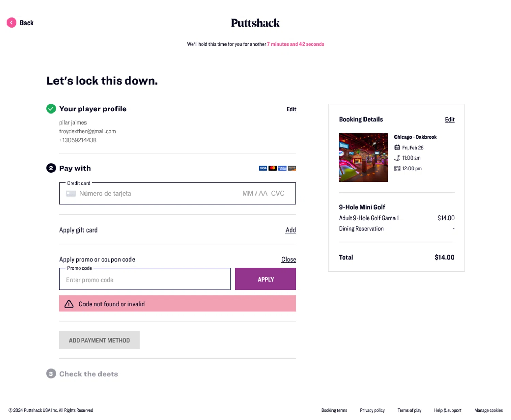Screen dimensions: 511x420
Task: Click the step 3 number badge
Action: tap(51, 374)
